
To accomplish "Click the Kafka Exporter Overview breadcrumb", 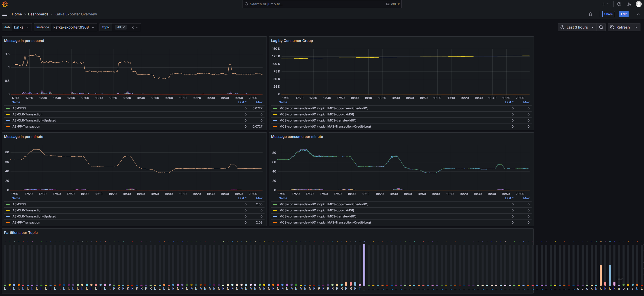I will [x=76, y=14].
